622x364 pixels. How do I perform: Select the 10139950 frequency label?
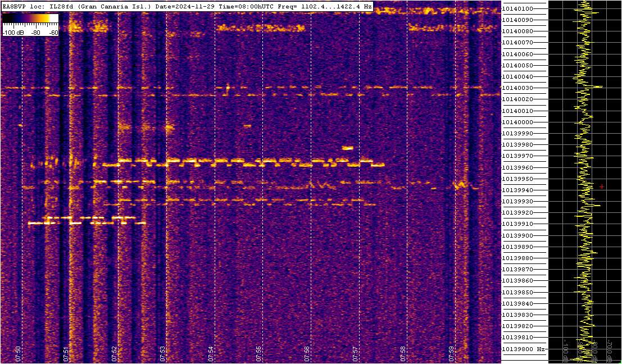(517, 179)
